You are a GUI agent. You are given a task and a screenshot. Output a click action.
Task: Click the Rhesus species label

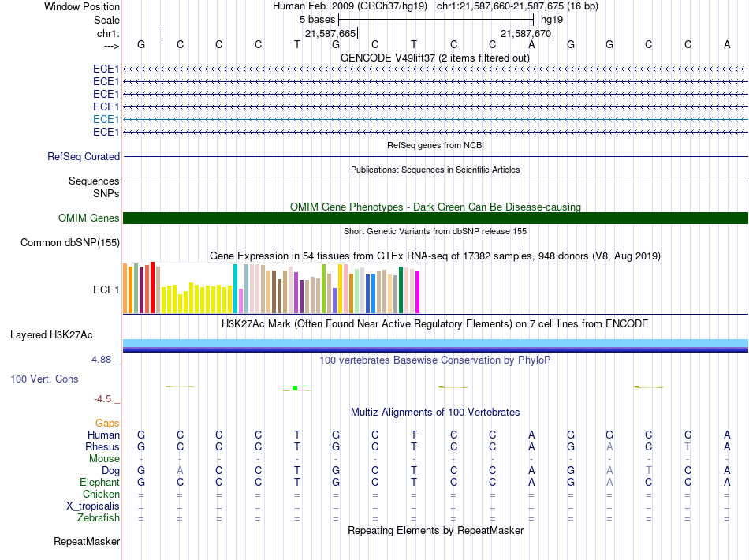(x=102, y=447)
